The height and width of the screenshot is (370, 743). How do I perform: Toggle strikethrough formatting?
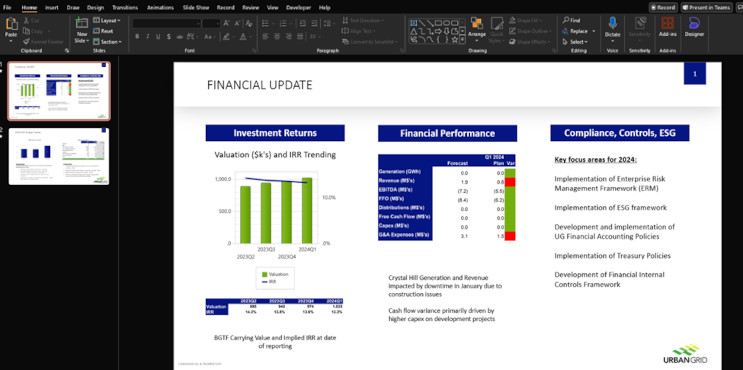[180, 36]
